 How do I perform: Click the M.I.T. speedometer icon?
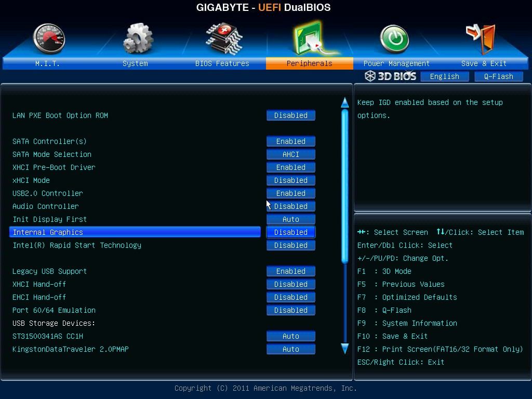coord(49,39)
